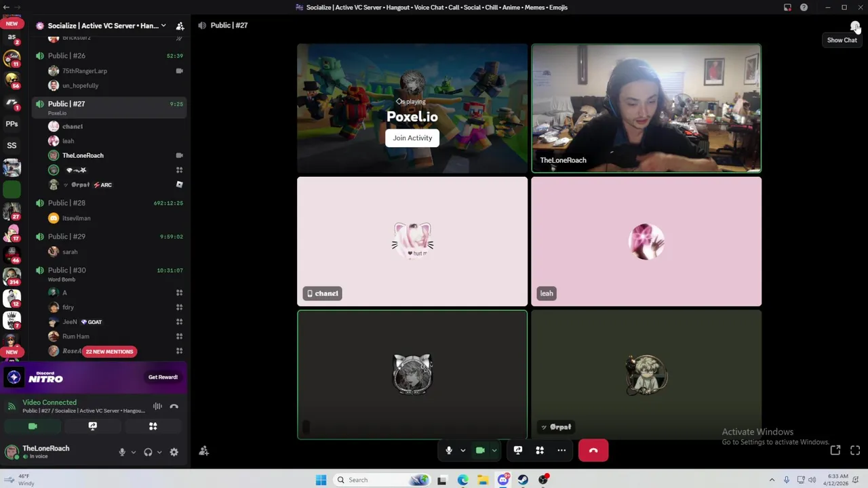The width and height of the screenshot is (868, 488).
Task: Select user un_hopefully in channel list
Action: [x=80, y=85]
